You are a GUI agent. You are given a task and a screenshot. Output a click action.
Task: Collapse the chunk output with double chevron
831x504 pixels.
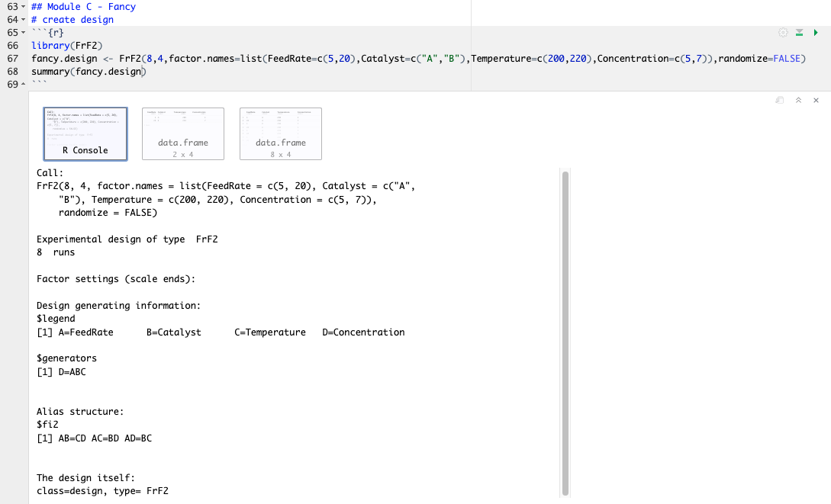coord(798,100)
